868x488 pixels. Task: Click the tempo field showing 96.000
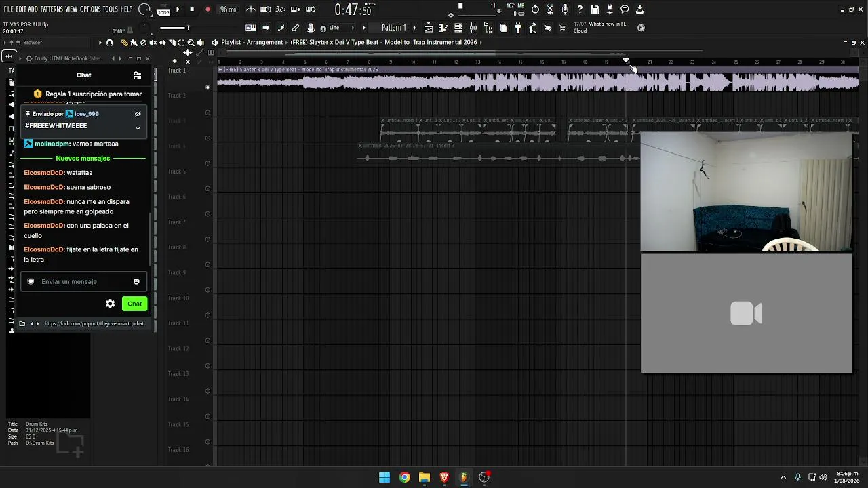228,9
